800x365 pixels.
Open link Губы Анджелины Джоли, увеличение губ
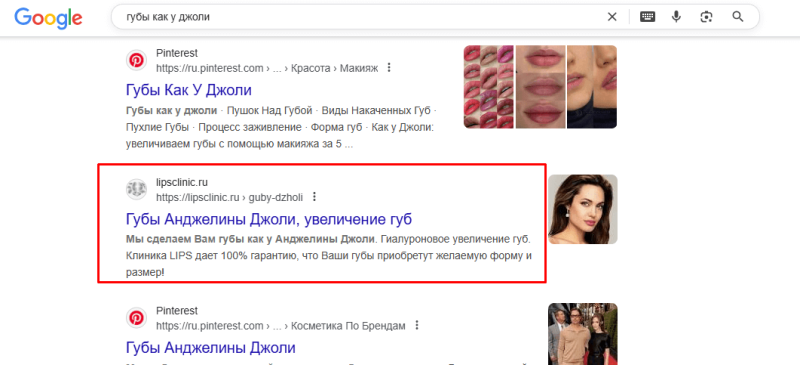[268, 220]
